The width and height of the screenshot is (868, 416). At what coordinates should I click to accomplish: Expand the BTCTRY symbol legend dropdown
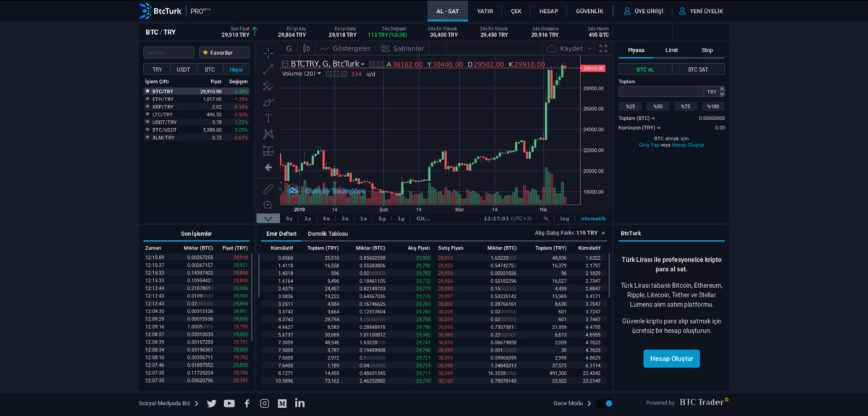362,64
